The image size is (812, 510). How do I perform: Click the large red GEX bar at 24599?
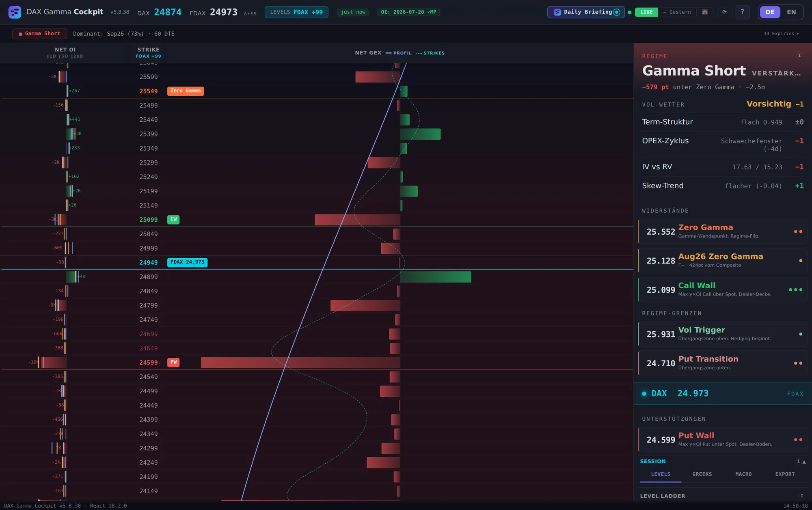click(300, 363)
